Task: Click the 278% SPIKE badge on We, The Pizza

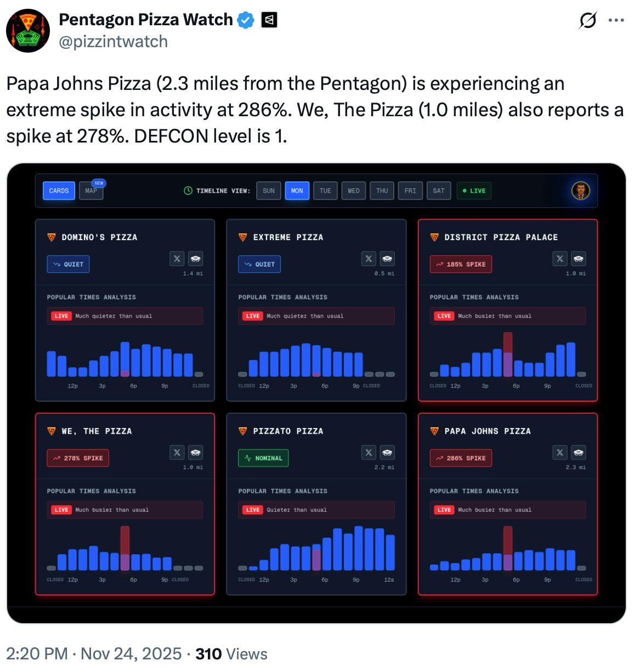Action: pos(78,458)
